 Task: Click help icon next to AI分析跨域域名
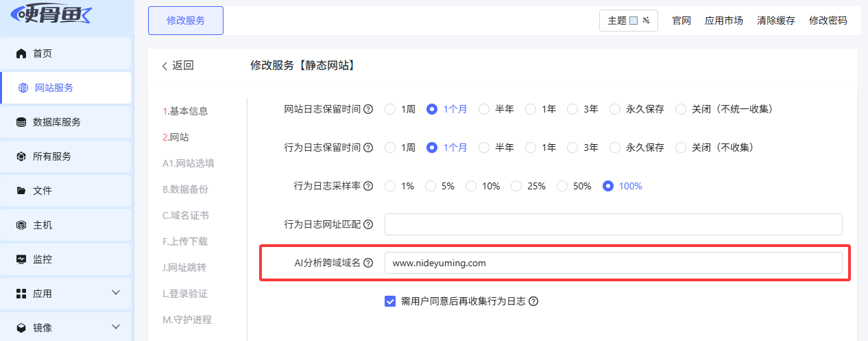[368, 263]
